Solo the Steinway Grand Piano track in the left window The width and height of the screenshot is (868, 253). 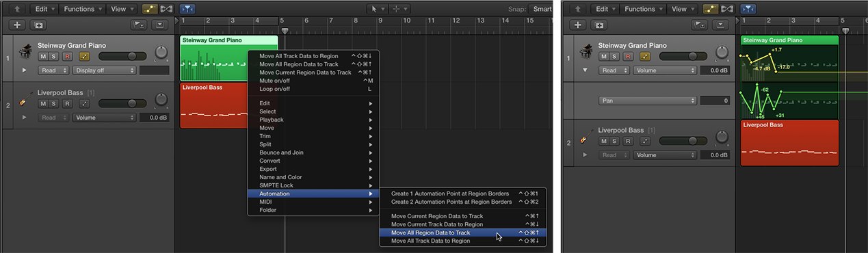[54, 56]
